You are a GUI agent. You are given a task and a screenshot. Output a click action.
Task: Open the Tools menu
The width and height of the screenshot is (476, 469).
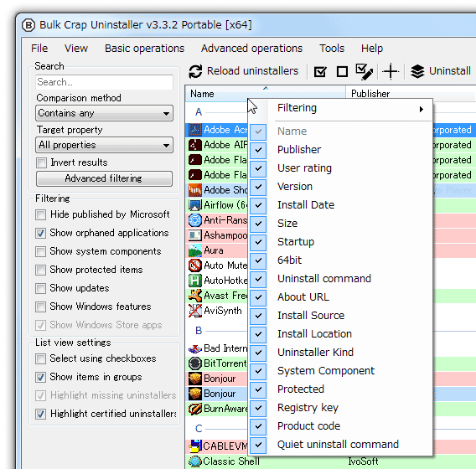[332, 49]
